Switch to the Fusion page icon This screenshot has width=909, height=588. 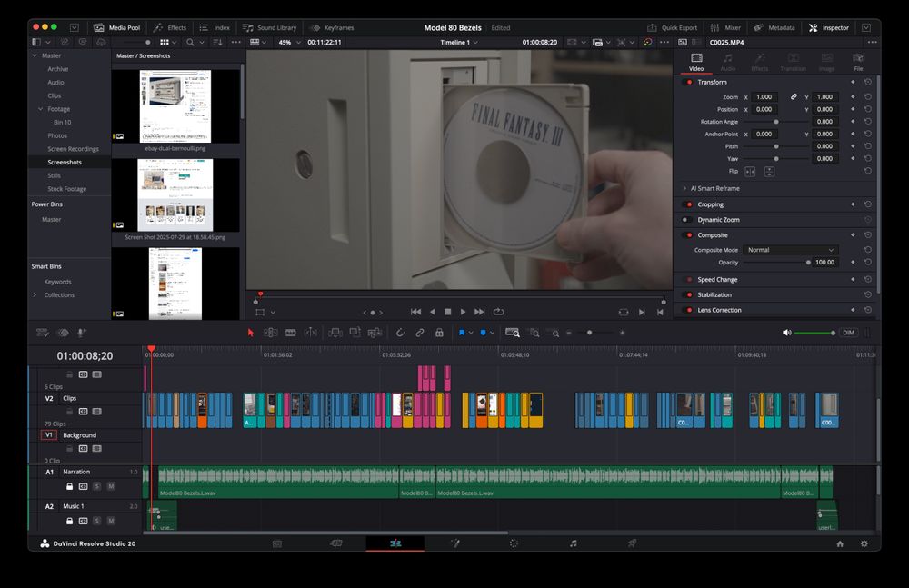tap(455, 543)
